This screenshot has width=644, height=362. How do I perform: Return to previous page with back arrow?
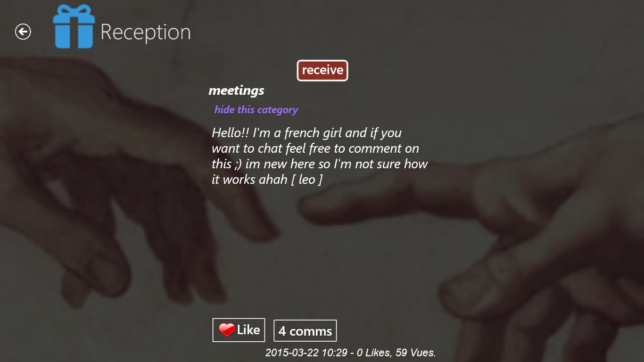coord(23,32)
